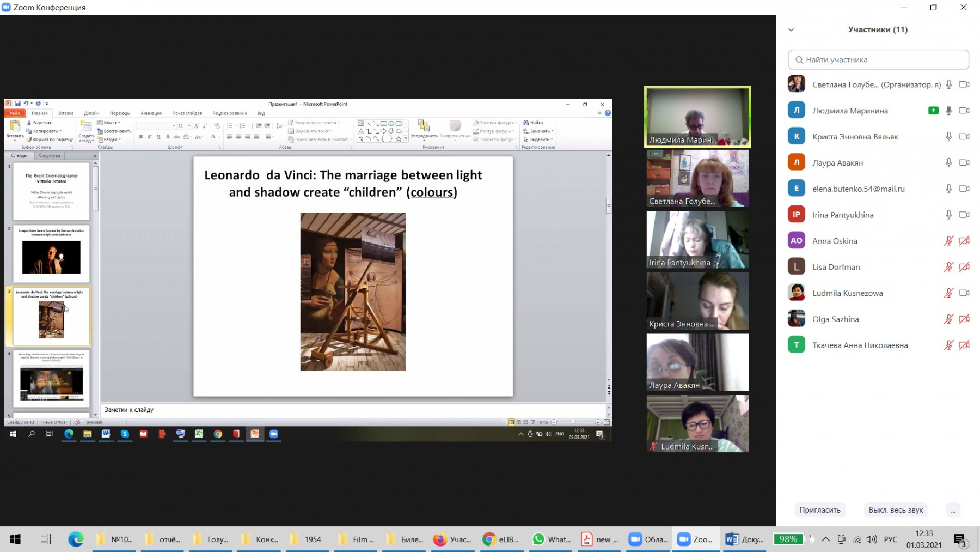Open the more options (…) button

(953, 510)
